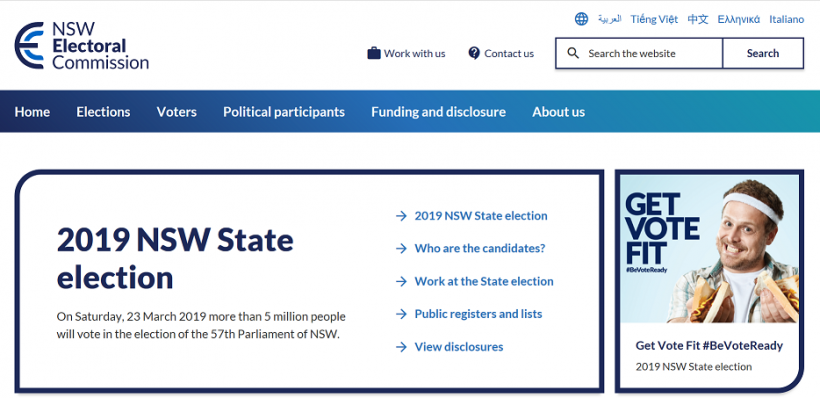Go to the About us section

click(559, 112)
